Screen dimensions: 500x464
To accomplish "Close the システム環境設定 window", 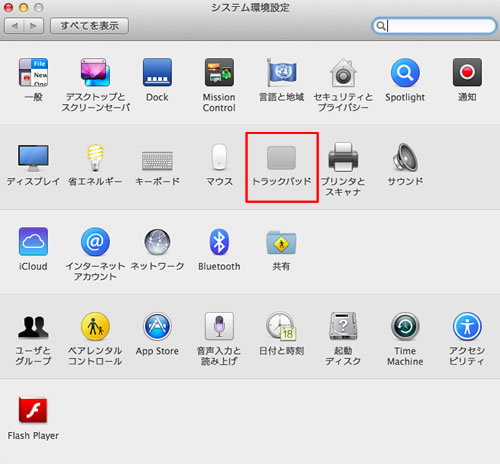I will pos(8,7).
